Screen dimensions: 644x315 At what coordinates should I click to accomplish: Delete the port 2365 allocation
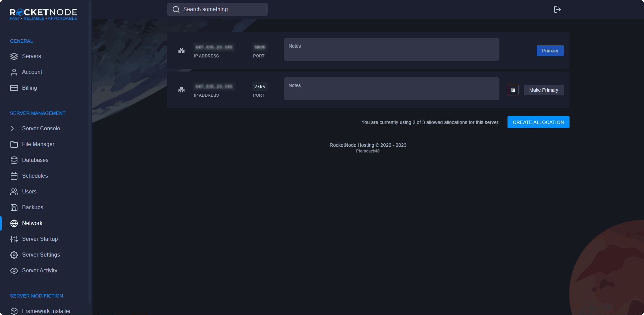pyautogui.click(x=513, y=90)
